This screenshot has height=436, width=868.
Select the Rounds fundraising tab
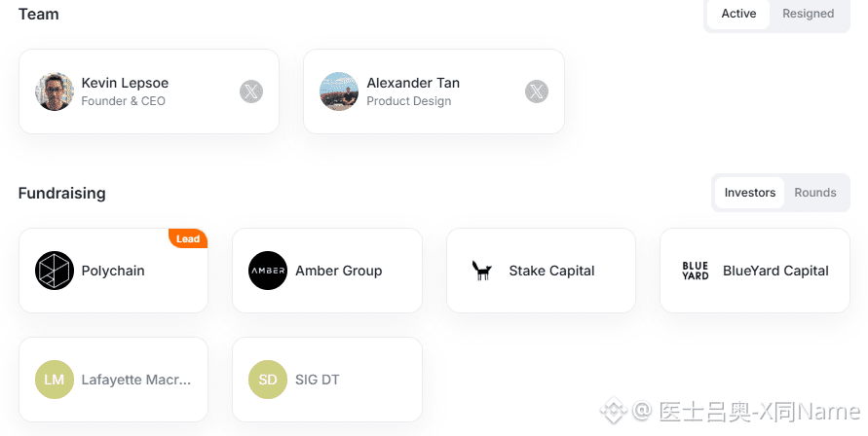click(x=815, y=193)
